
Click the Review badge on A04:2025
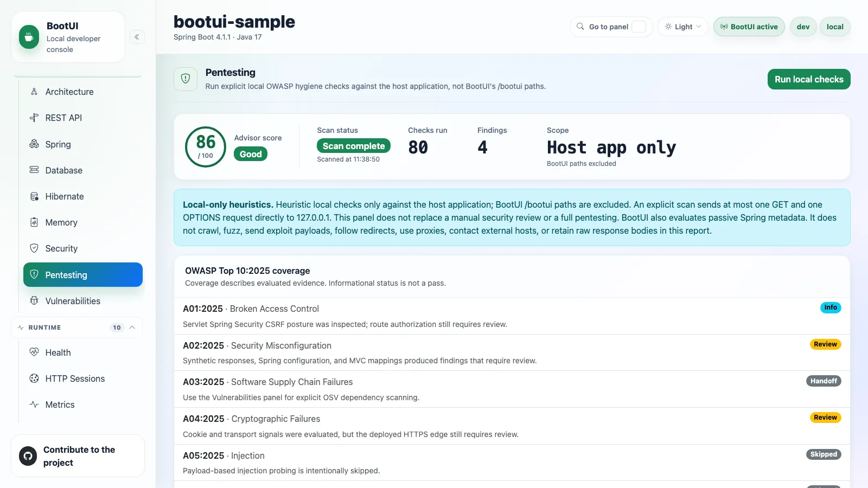click(x=825, y=418)
